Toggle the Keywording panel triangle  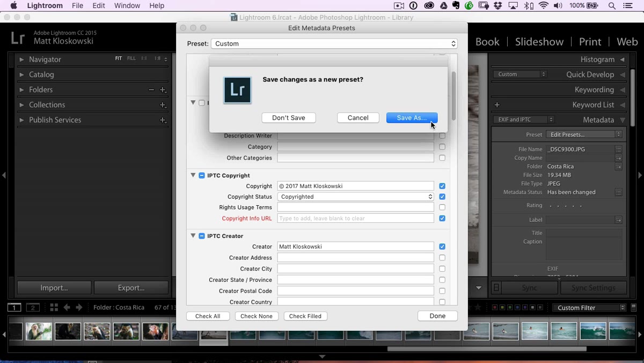pos(623,90)
